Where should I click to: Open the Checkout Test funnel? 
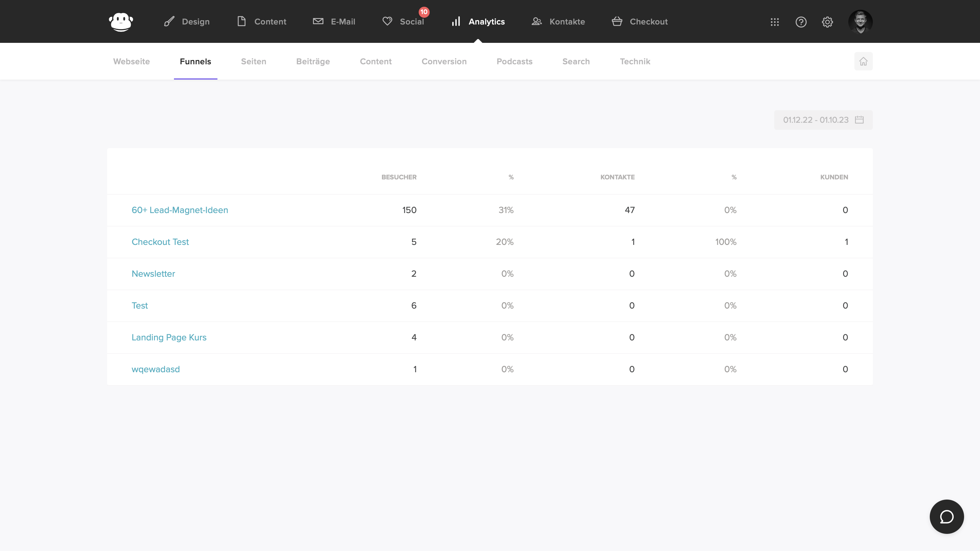(x=160, y=242)
